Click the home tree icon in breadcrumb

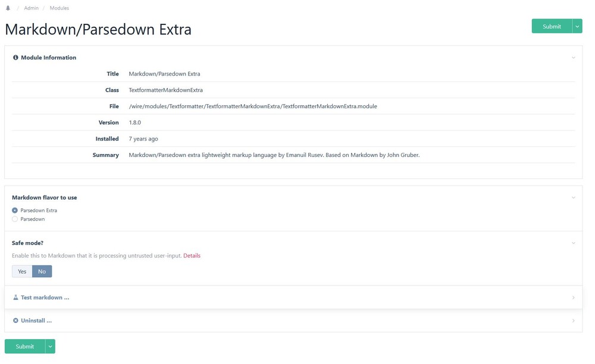[8, 8]
